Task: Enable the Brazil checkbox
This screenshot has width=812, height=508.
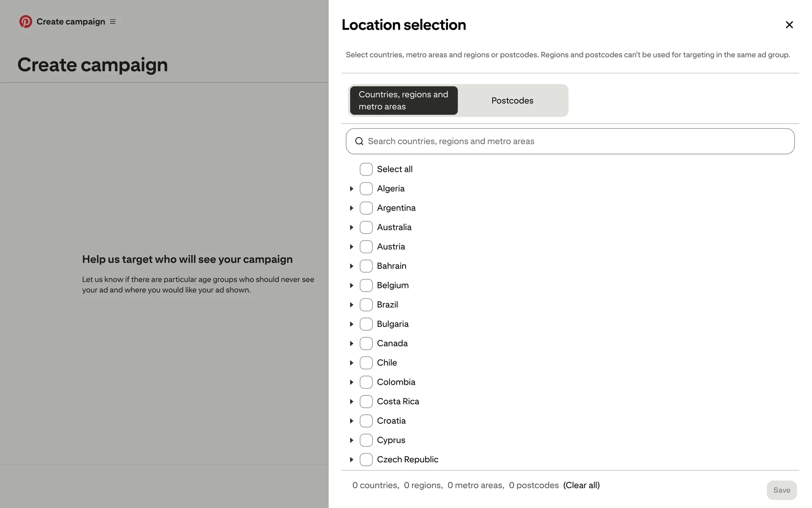Action: [x=366, y=305]
